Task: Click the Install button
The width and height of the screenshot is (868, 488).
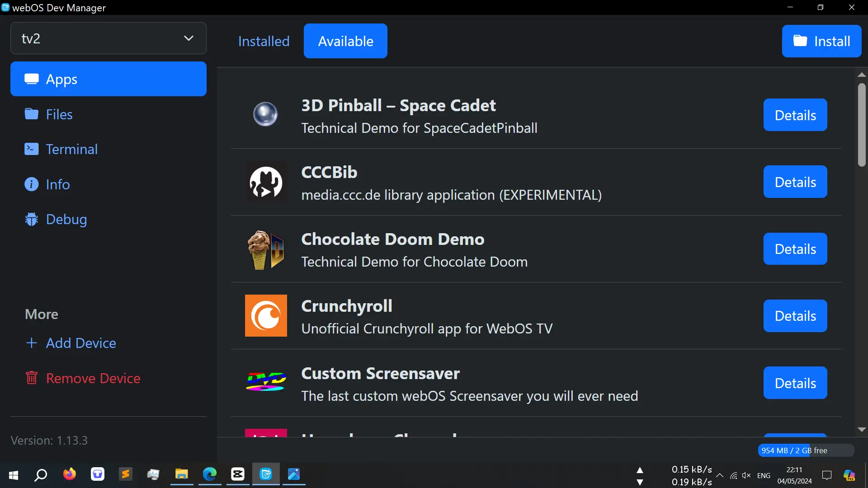Action: [x=821, y=41]
